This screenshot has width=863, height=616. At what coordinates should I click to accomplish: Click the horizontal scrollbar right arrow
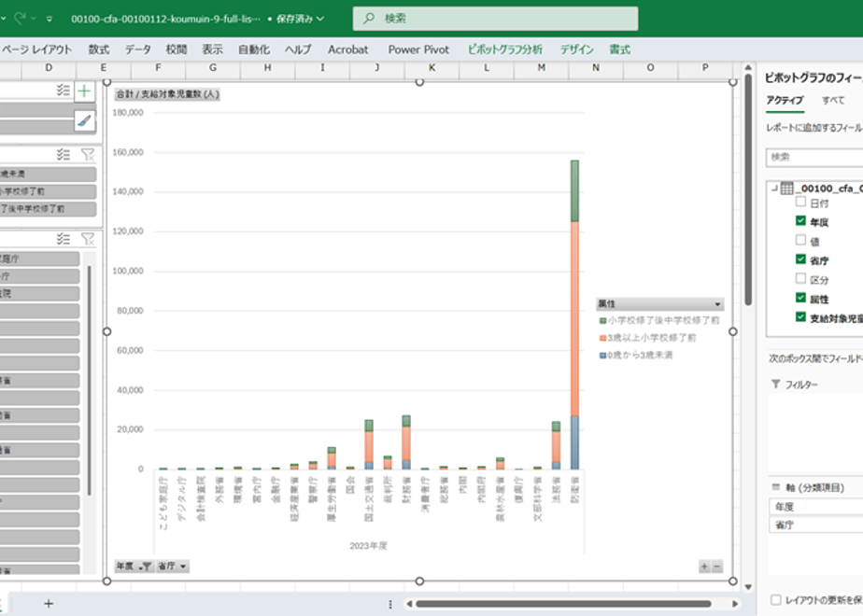735,604
